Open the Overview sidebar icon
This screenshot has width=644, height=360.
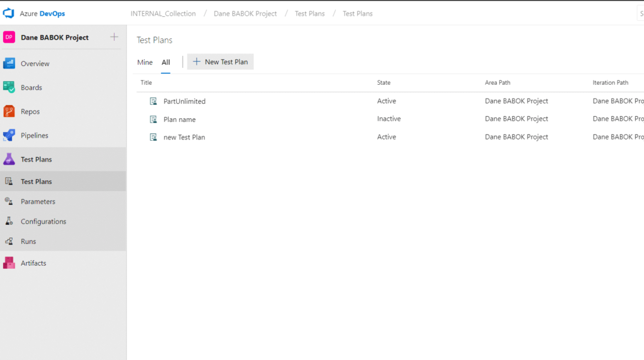pos(9,63)
